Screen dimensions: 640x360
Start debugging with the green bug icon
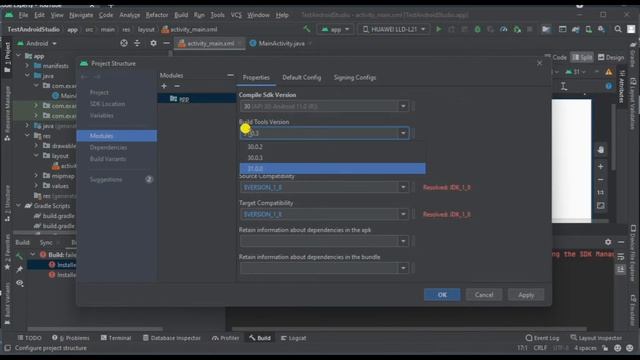click(x=477, y=29)
